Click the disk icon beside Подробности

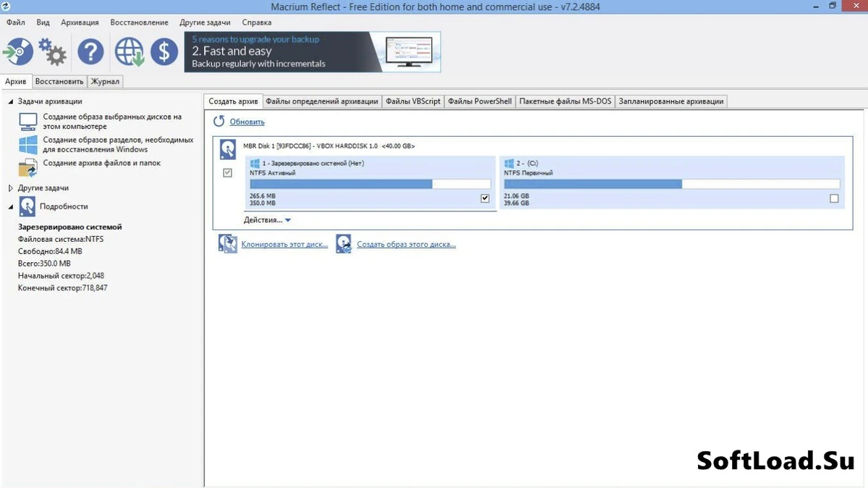27,207
